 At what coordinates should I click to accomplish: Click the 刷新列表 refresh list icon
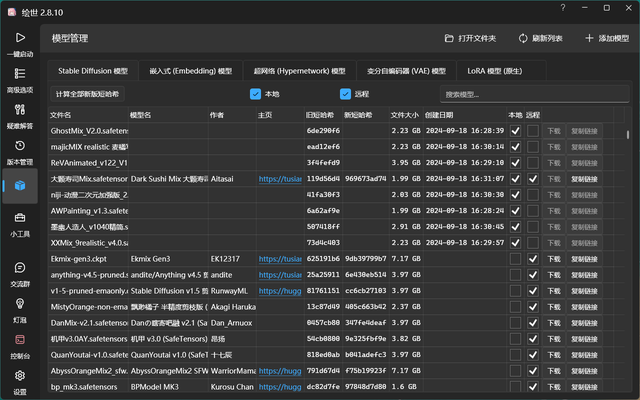(522, 38)
